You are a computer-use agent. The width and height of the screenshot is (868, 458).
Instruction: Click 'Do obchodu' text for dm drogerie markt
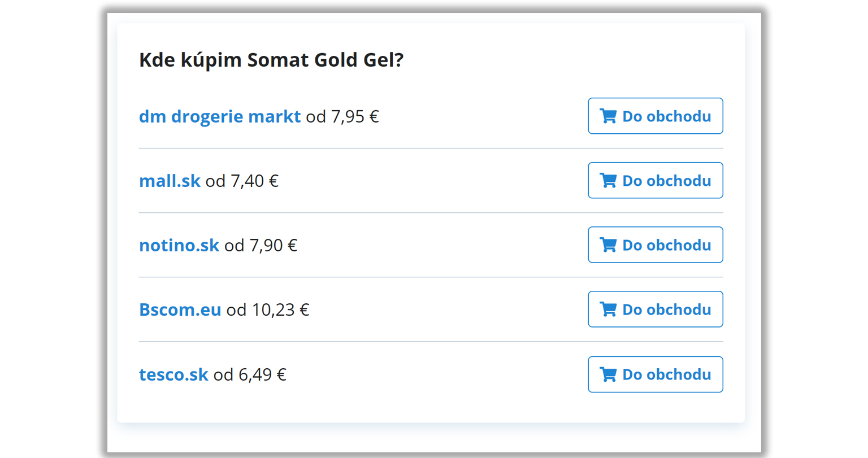pyautogui.click(x=667, y=116)
